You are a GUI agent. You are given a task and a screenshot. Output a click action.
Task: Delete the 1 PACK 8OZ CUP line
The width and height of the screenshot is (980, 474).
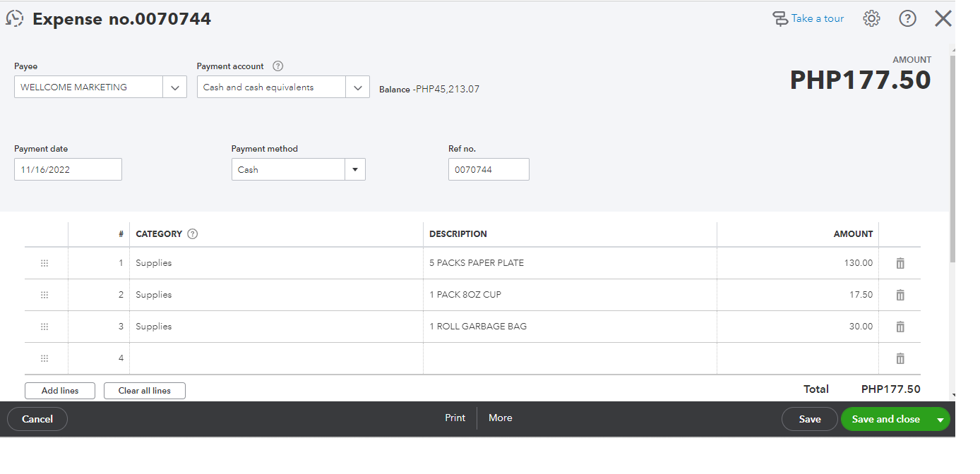(x=900, y=295)
